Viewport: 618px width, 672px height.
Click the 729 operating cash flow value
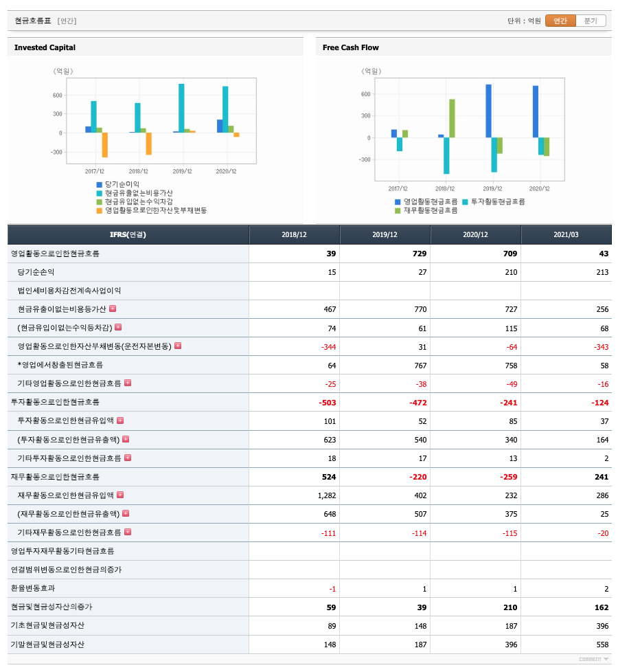[420, 254]
